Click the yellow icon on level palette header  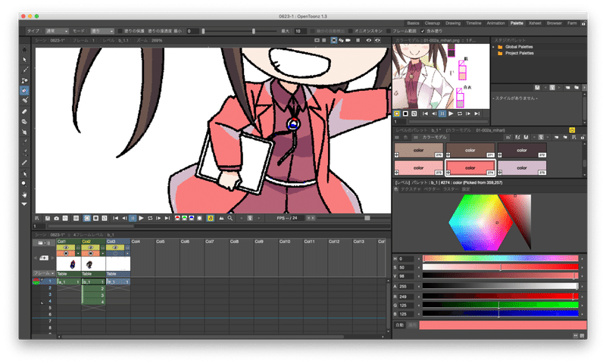[572, 130]
